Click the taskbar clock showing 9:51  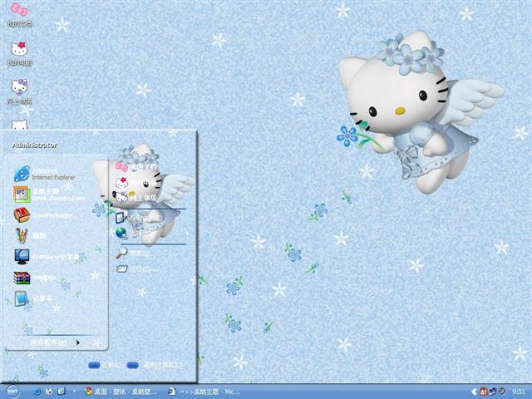(x=519, y=392)
